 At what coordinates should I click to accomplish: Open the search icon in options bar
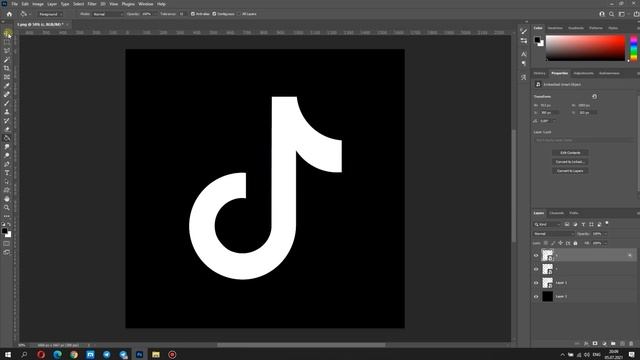[x=611, y=14]
